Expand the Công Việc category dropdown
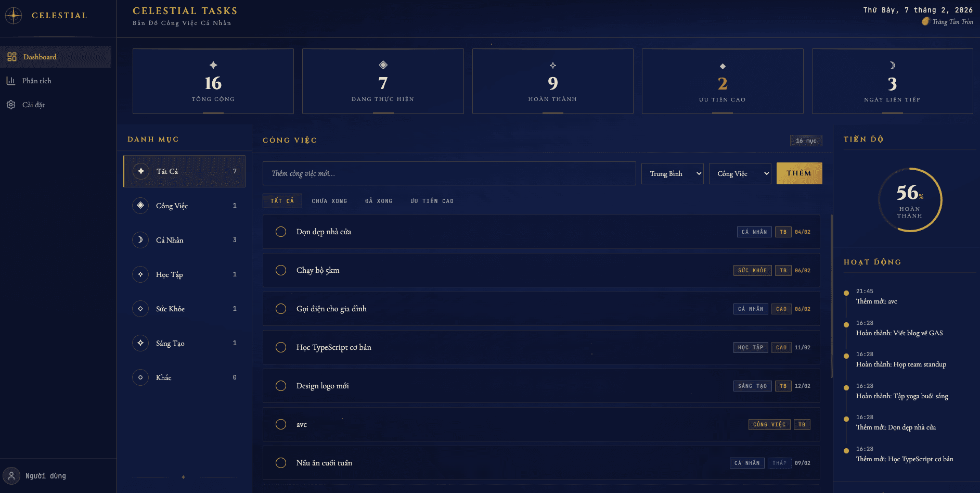This screenshot has width=980, height=493. pos(740,173)
